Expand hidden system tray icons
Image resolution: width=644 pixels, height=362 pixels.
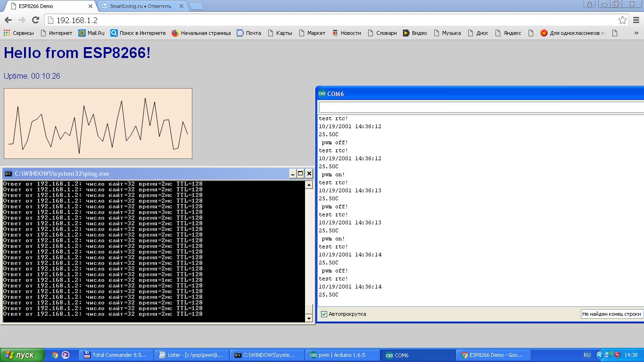tap(600, 355)
